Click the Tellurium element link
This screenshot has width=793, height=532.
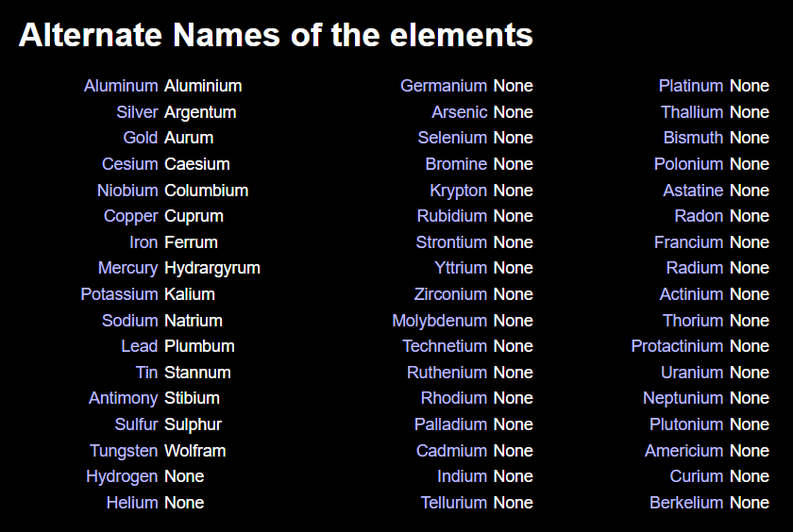454,503
